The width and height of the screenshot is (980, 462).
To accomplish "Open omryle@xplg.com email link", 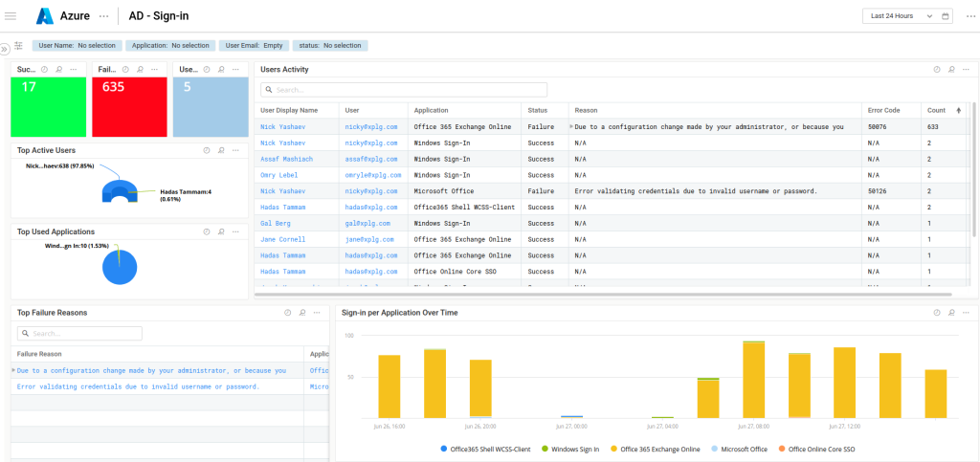I will click(372, 175).
